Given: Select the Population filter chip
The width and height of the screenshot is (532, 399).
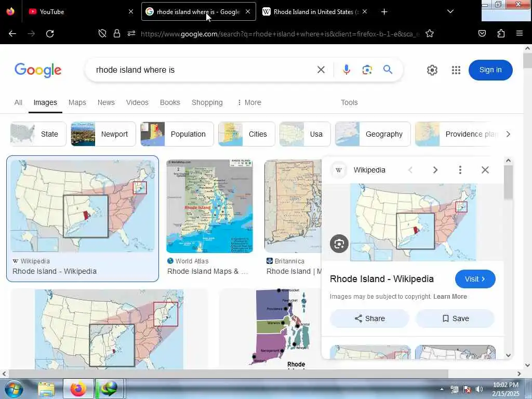Looking at the screenshot, I should (177, 134).
